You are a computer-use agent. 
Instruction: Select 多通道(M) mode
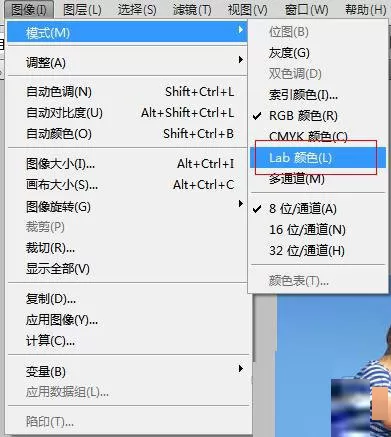318,179
